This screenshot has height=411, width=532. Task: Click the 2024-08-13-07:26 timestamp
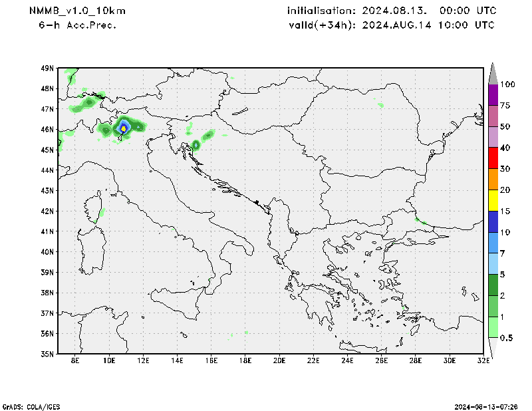tap(488, 406)
